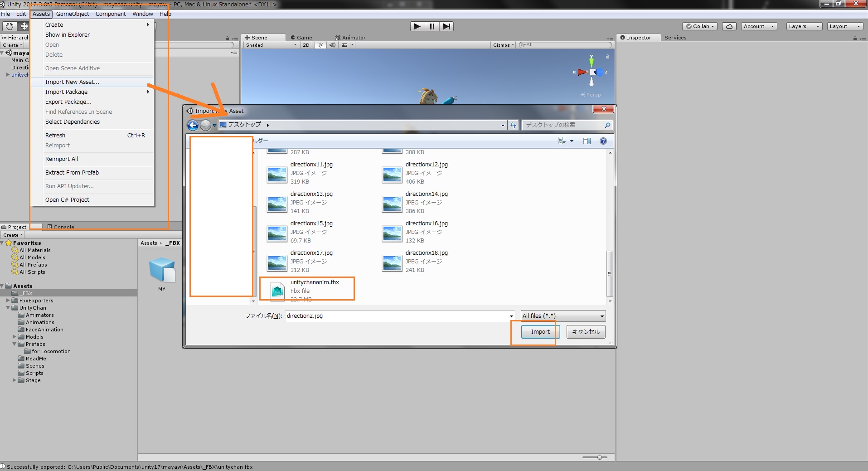
Task: Toggle 2D scene view mode
Action: (306, 45)
